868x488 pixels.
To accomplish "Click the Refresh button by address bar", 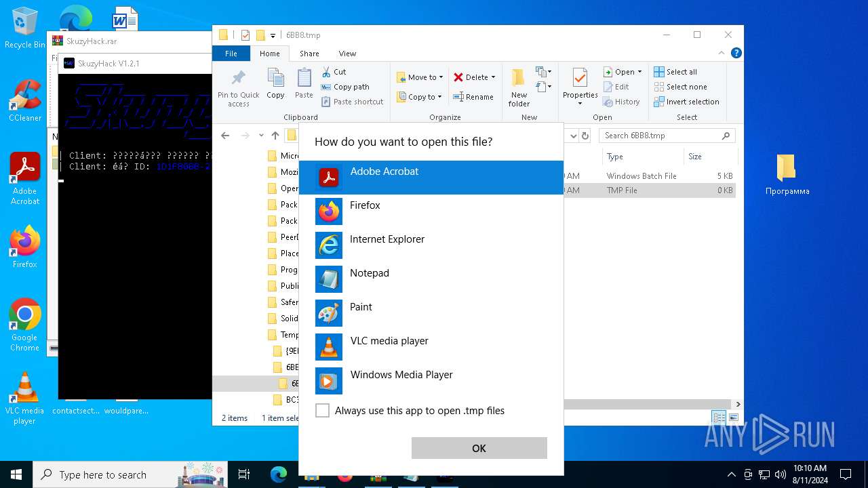I will pyautogui.click(x=585, y=136).
